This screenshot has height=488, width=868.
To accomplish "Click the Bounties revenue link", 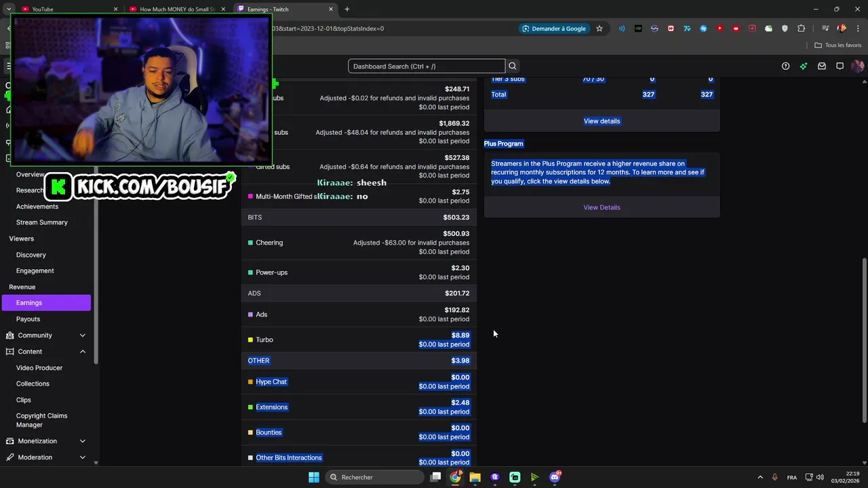I will click(269, 432).
